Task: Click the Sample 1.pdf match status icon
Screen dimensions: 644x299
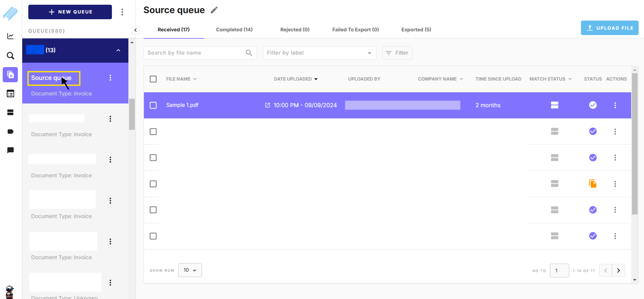Action: (555, 105)
